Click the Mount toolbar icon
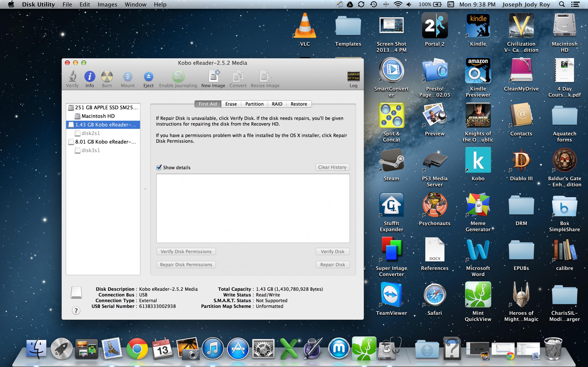This screenshot has width=588, height=367. 128,77
